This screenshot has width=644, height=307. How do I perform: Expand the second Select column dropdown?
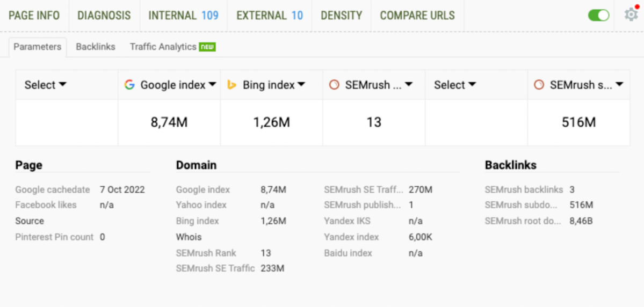(454, 85)
